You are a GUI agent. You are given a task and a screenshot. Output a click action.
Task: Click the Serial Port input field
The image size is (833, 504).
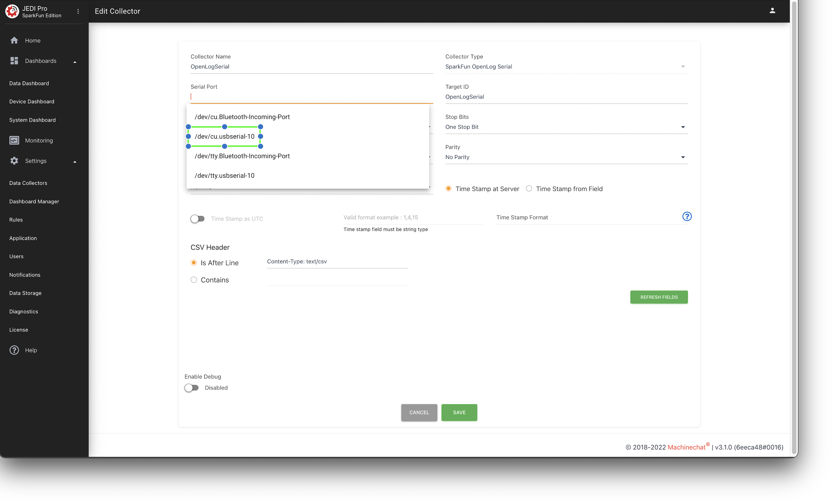click(x=312, y=97)
